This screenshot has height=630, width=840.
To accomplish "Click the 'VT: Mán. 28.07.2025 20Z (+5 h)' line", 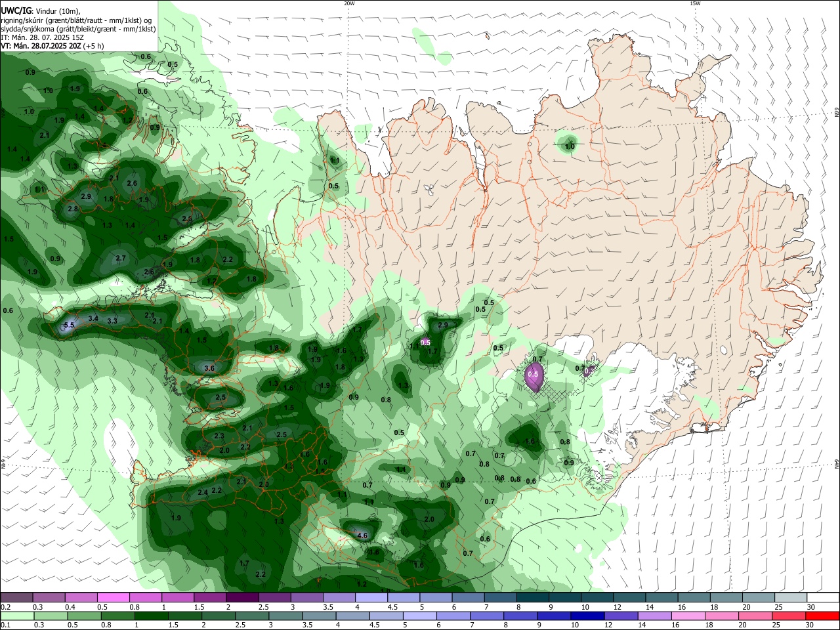I will pos(52,46).
